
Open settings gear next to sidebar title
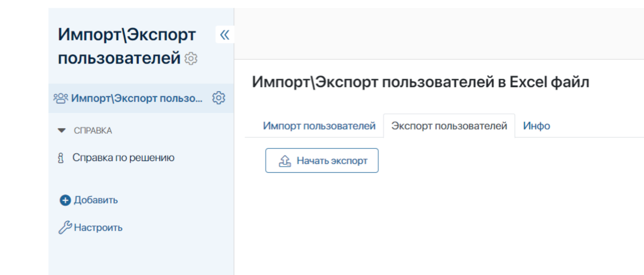pos(191,58)
